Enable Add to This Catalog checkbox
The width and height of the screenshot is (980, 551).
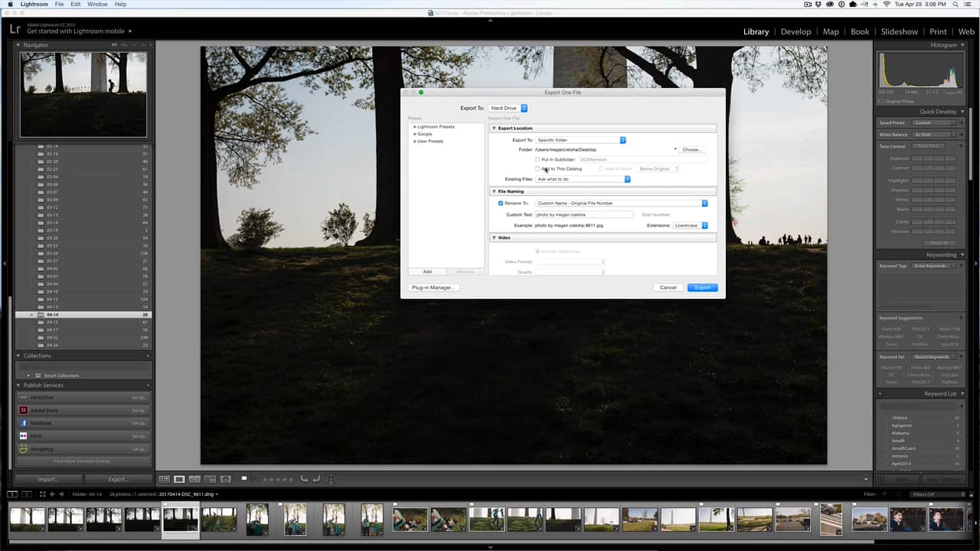tap(537, 168)
